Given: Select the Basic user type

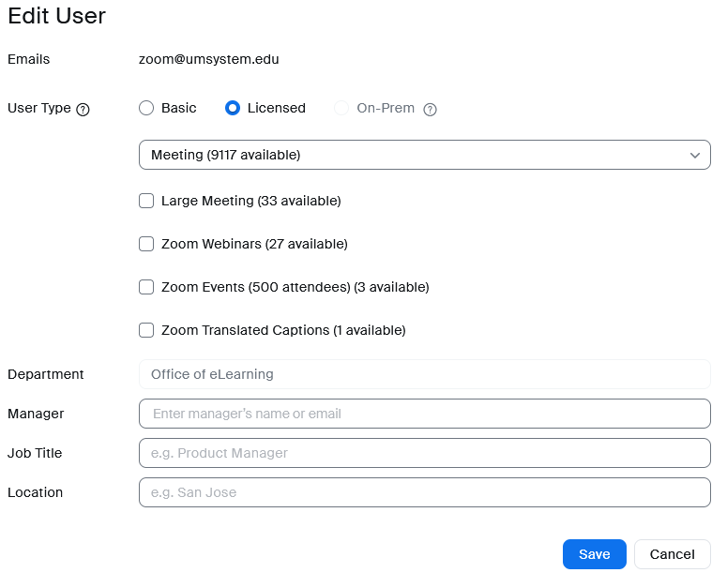Looking at the screenshot, I should pyautogui.click(x=146, y=108).
